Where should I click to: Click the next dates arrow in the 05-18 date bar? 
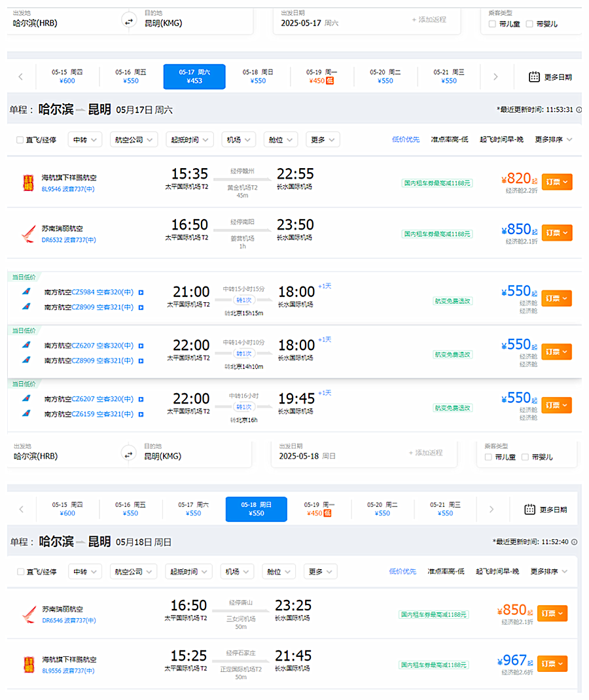click(491, 509)
